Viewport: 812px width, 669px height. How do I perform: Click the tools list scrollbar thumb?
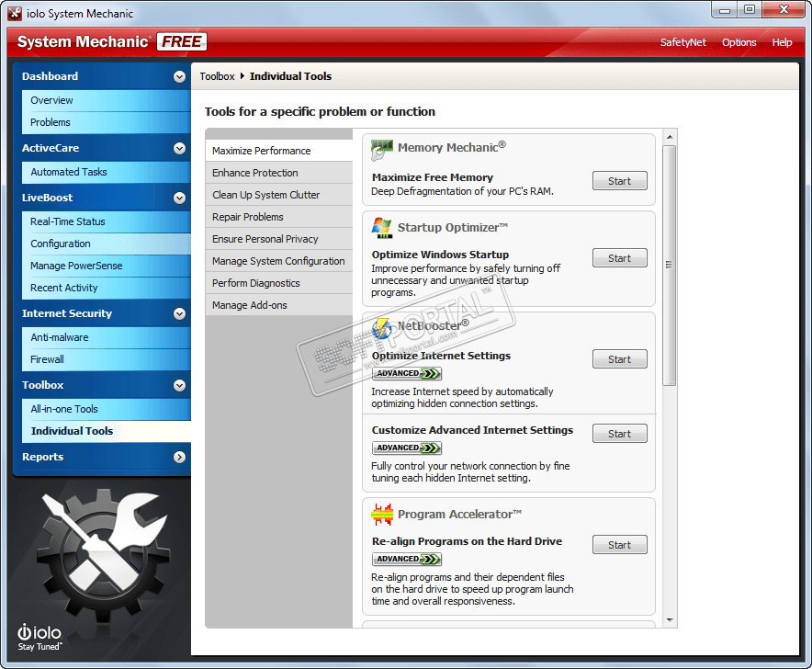click(669, 266)
